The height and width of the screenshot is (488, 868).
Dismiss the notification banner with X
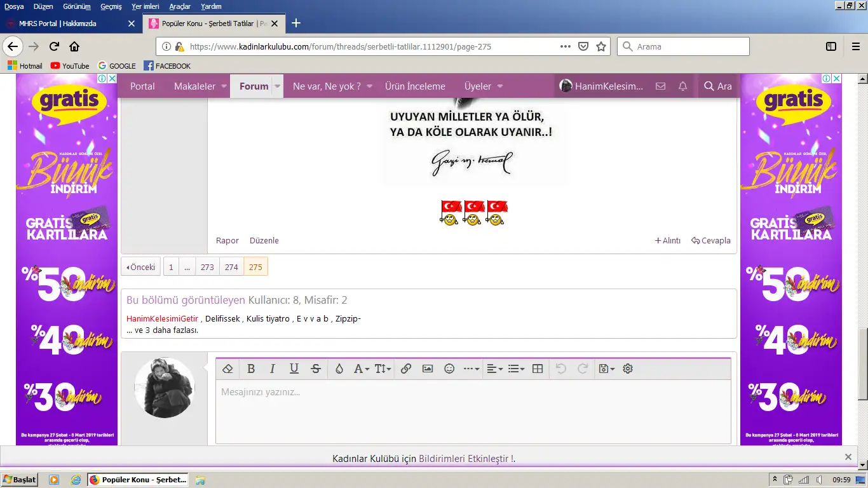click(x=848, y=457)
